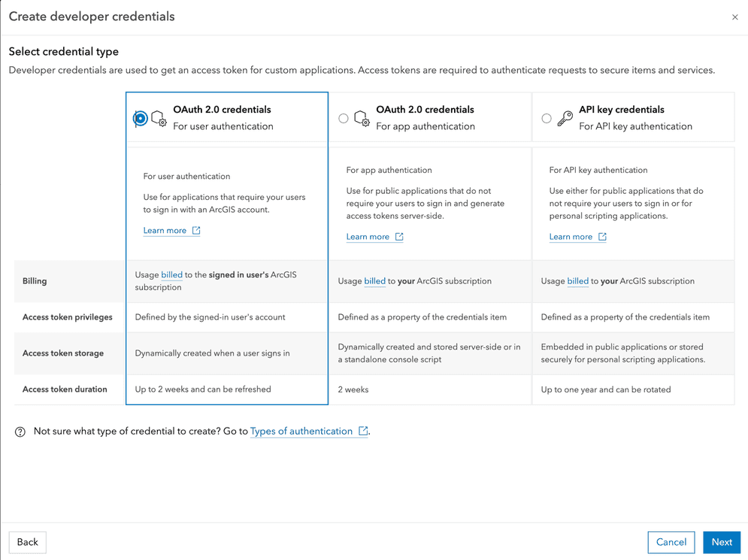
Task: Click the question mark help icon
Action: pyautogui.click(x=20, y=431)
